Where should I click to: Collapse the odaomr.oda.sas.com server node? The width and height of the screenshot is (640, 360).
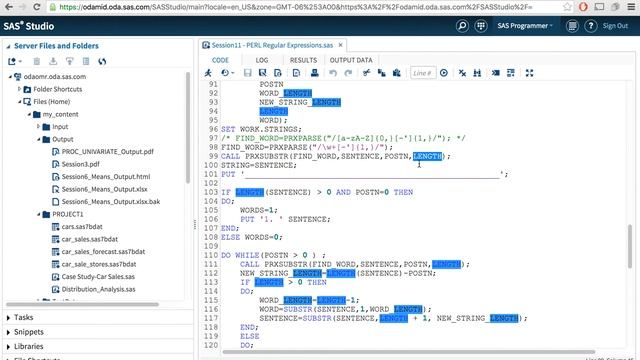[x=11, y=76]
